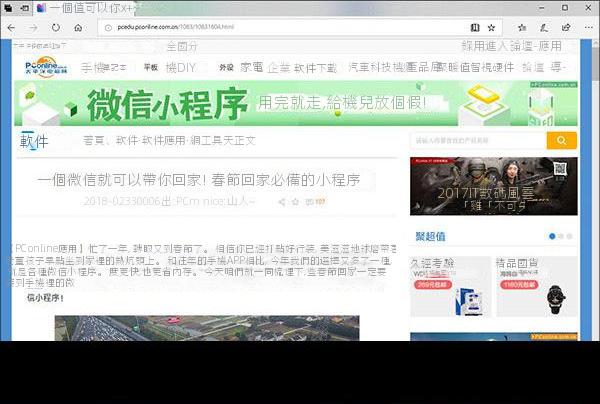Click the article favorite star beside the date

(295, 202)
